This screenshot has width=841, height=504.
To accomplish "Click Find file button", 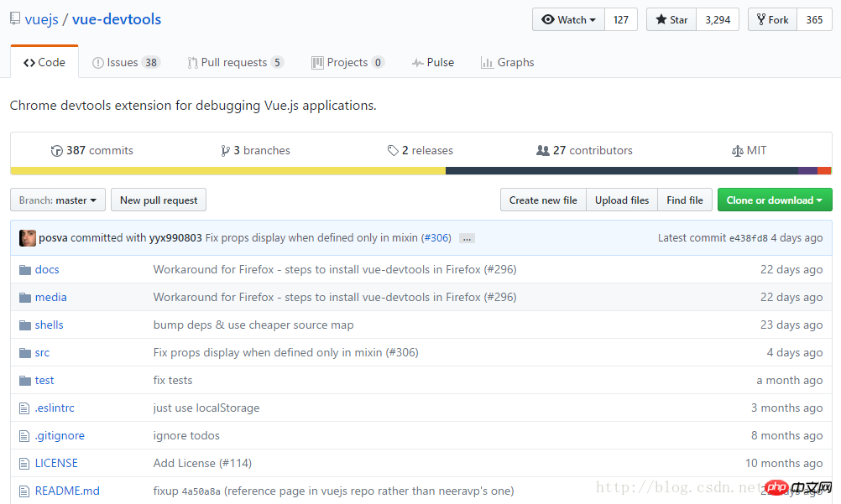I will (x=685, y=200).
